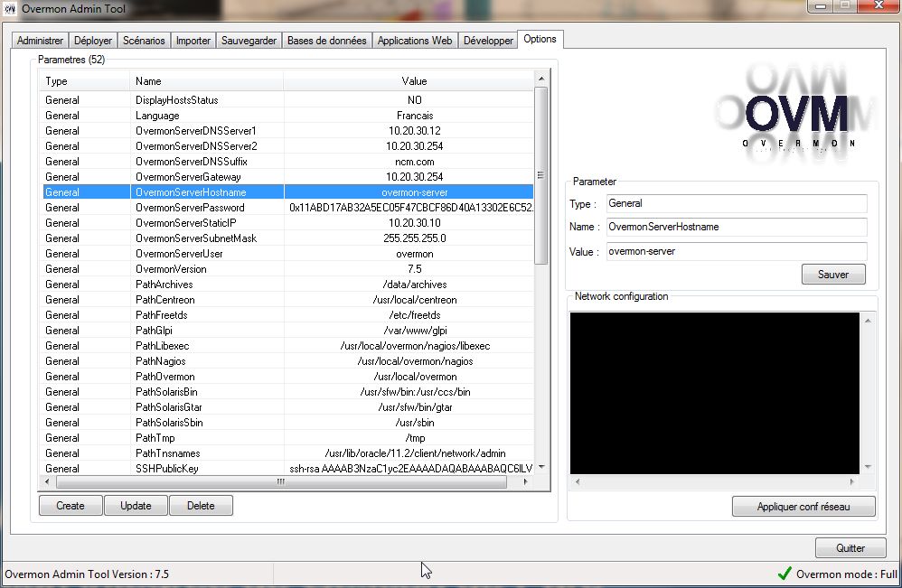The height and width of the screenshot is (588, 902).
Task: Focus the parameter Name text field
Action: coord(735,227)
